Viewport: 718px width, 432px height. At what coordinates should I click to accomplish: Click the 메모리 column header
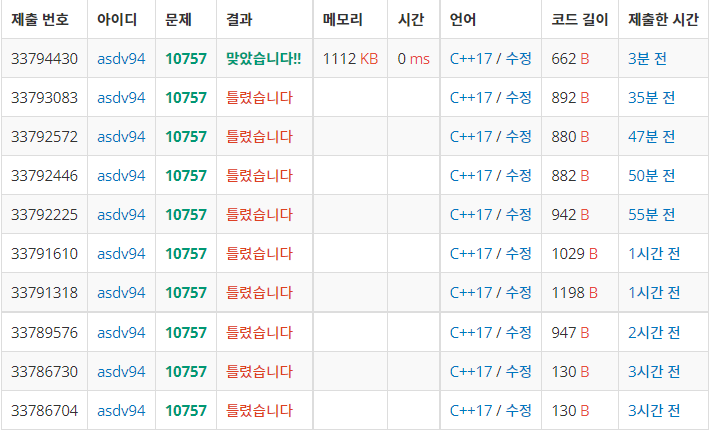(343, 19)
